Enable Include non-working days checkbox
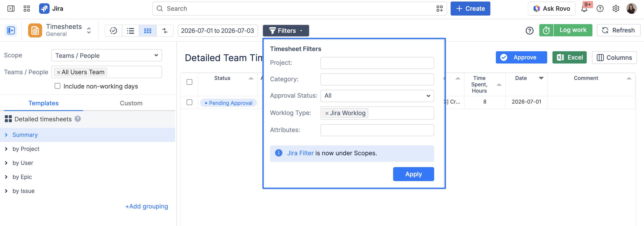The image size is (644, 226). [x=58, y=86]
